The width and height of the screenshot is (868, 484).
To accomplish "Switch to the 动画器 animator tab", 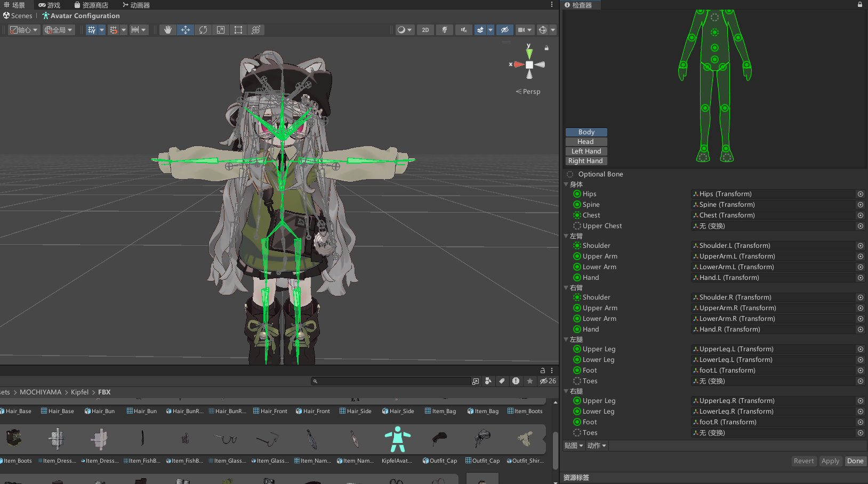I will (136, 5).
